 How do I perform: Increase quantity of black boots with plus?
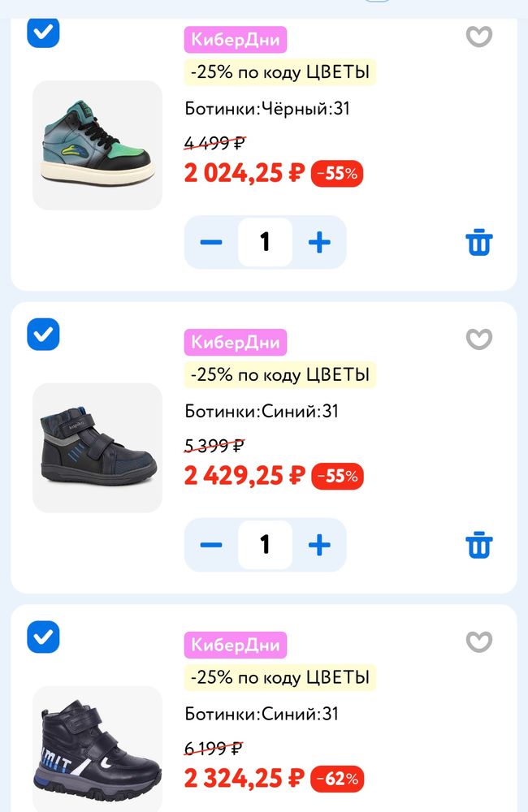pos(320,241)
